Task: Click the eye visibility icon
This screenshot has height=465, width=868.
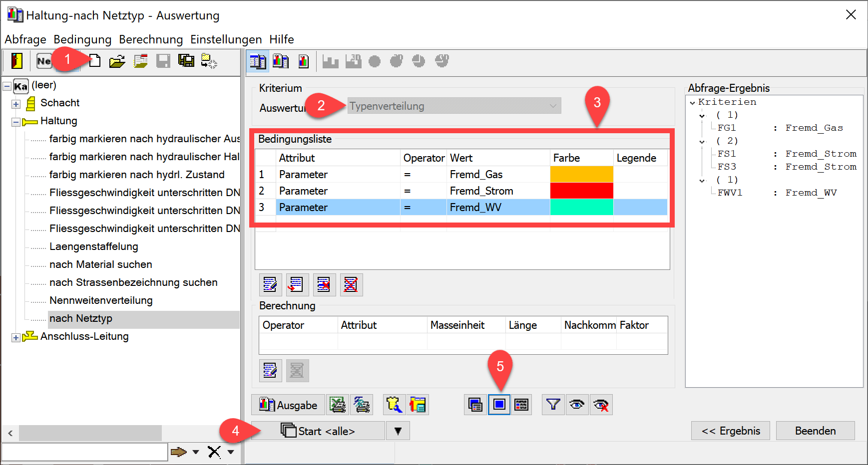Action: [577, 405]
